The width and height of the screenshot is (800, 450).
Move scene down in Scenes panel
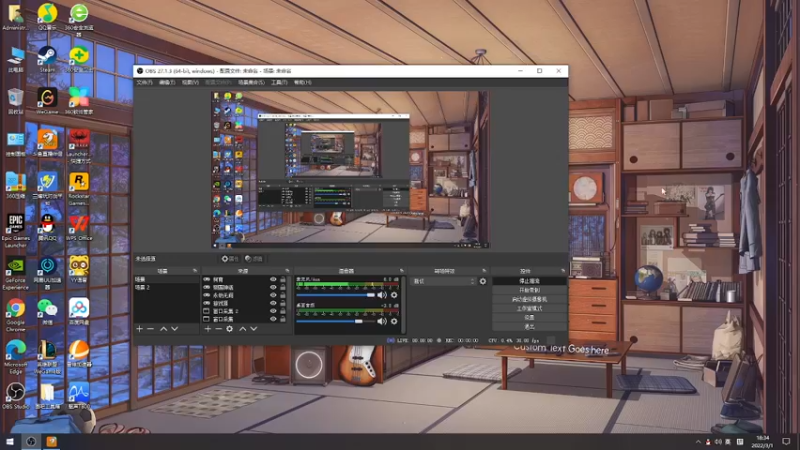174,329
